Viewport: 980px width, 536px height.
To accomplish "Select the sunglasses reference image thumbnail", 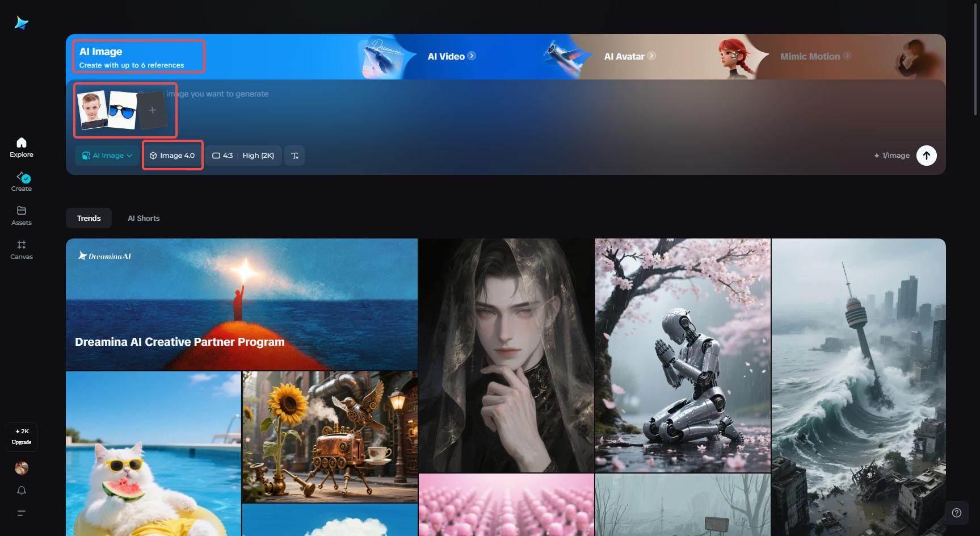I will click(x=123, y=110).
